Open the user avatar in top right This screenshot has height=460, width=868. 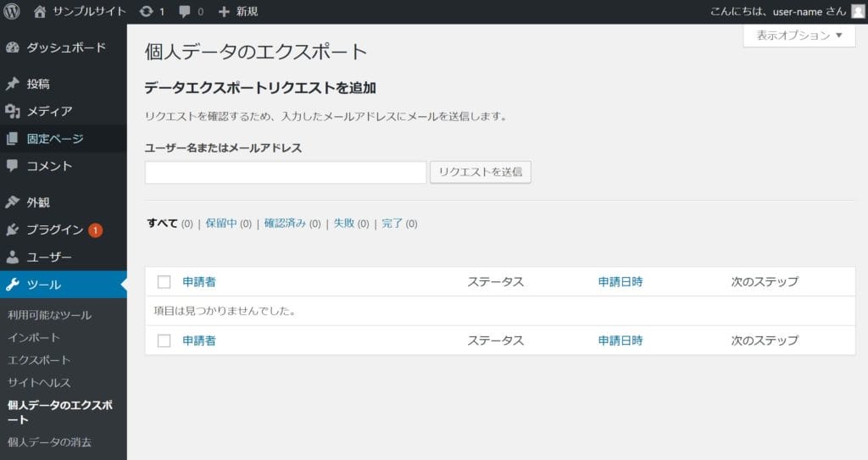(858, 12)
